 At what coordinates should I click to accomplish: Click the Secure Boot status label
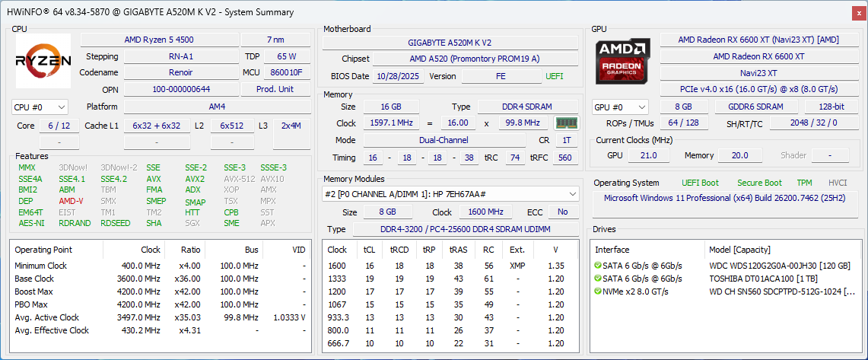click(x=759, y=183)
